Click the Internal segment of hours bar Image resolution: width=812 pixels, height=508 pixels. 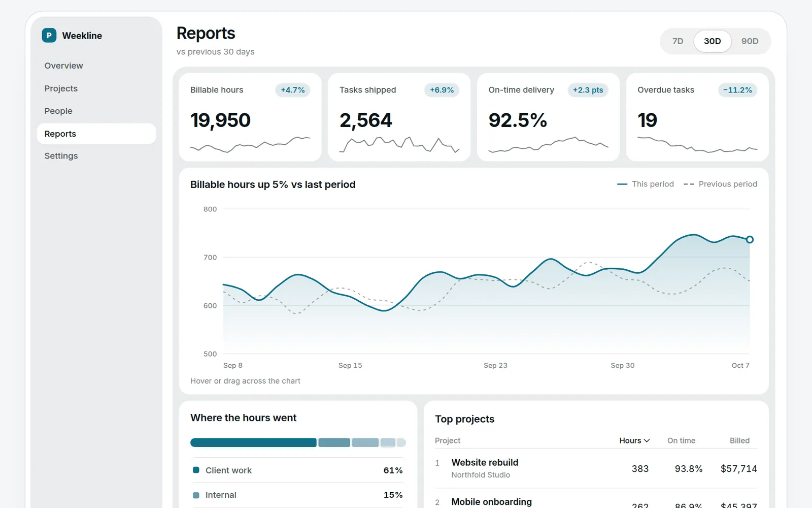point(334,442)
